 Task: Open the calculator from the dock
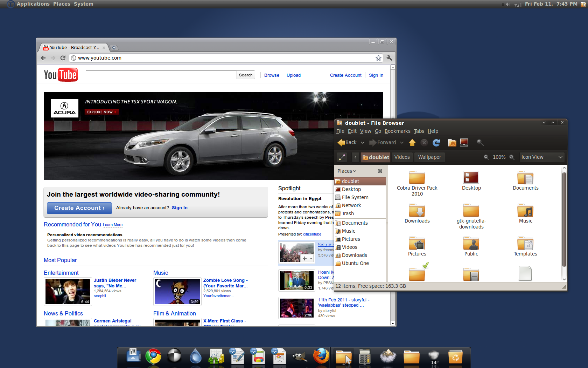pyautogui.click(x=364, y=356)
